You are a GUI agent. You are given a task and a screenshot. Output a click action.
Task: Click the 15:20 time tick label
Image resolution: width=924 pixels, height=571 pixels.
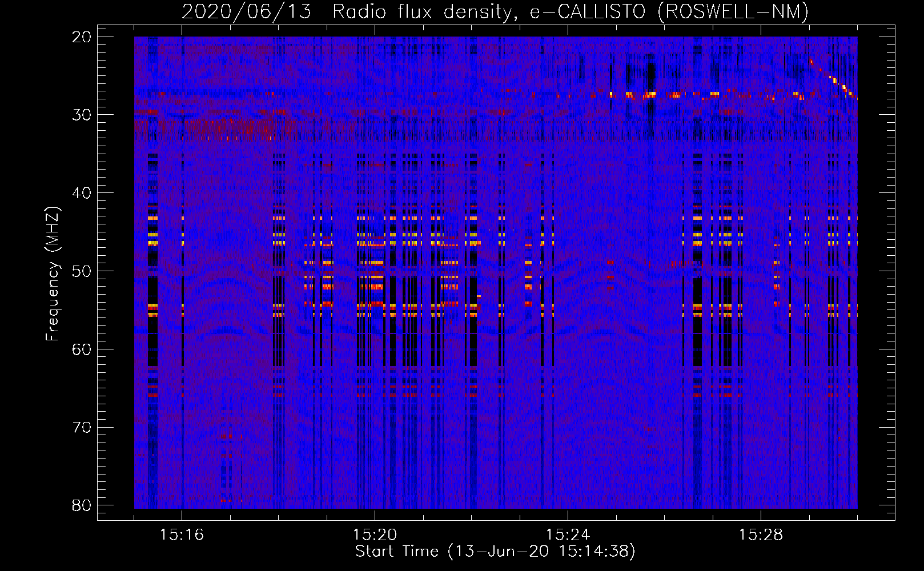(375, 534)
